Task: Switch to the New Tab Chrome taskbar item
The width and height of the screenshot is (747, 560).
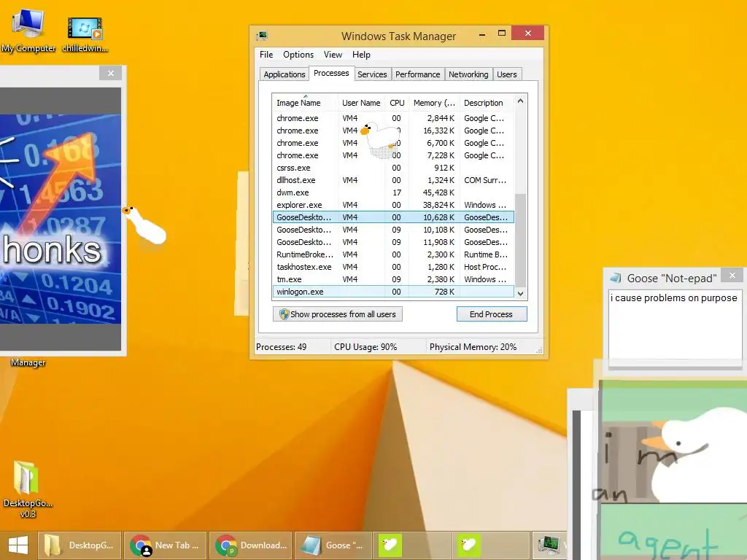Action: [166, 545]
